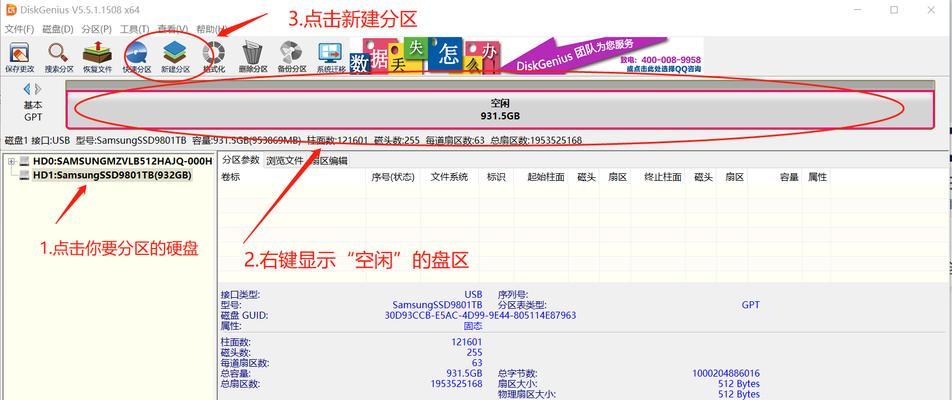Click the next disk gray arrow
952x400 pixels.
coord(38,89)
